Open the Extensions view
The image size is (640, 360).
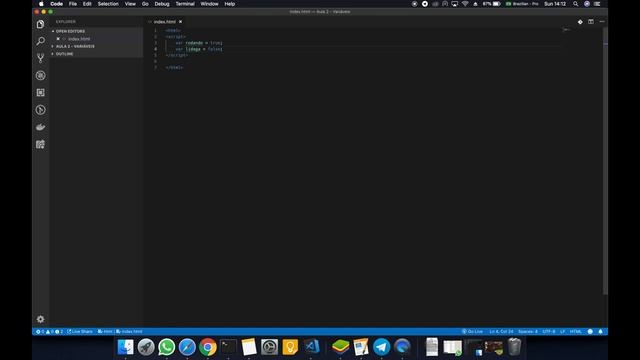[40, 93]
